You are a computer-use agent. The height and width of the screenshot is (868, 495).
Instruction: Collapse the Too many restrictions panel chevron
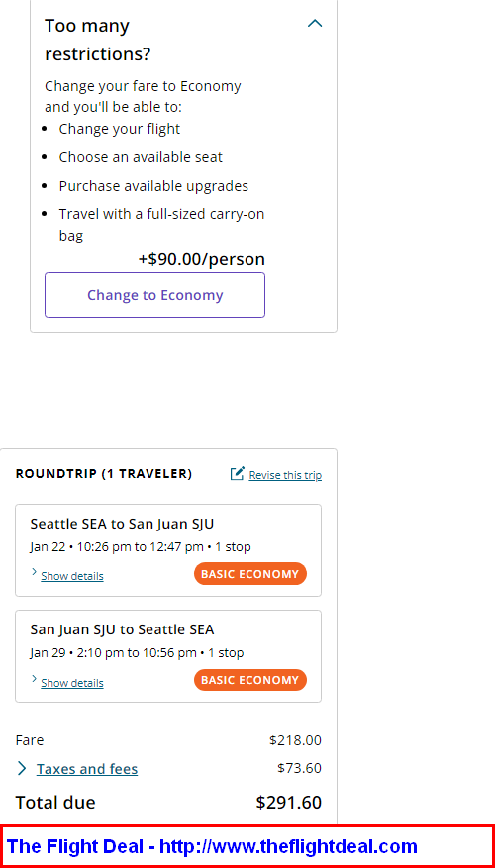(315, 23)
